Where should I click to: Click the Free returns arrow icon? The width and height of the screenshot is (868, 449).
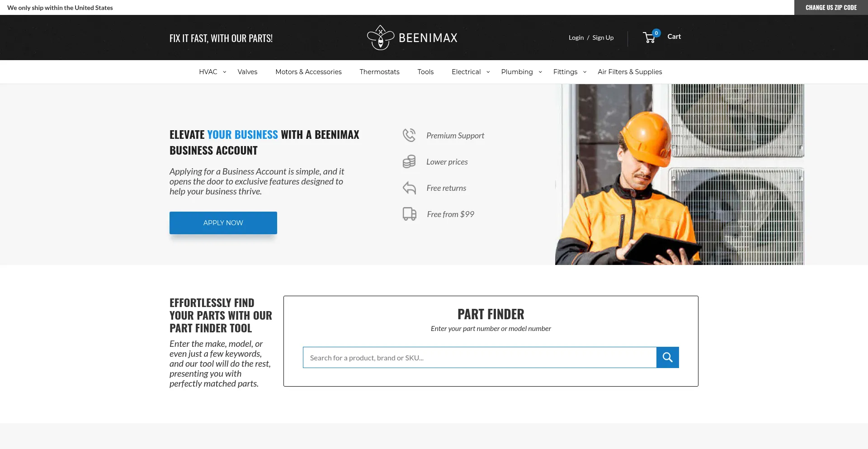point(409,188)
